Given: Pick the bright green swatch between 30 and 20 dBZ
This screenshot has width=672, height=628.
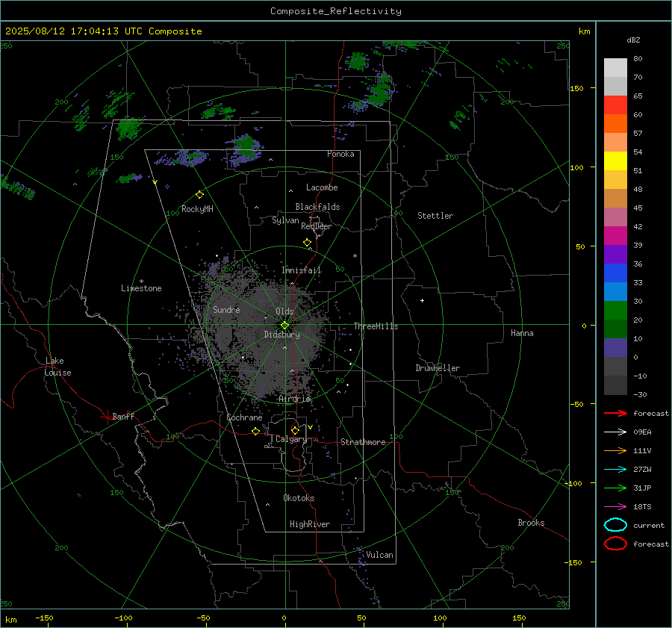Looking at the screenshot, I should 615,310.
